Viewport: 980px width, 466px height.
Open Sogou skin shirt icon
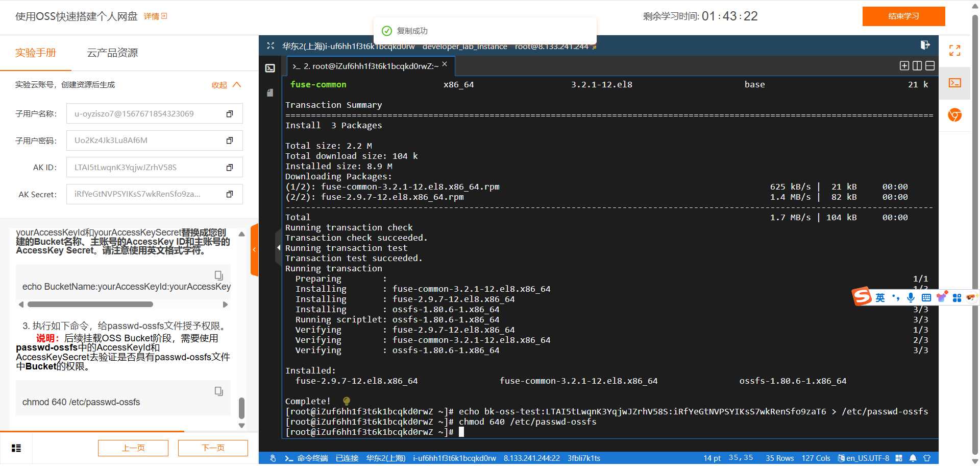pyautogui.click(x=942, y=297)
